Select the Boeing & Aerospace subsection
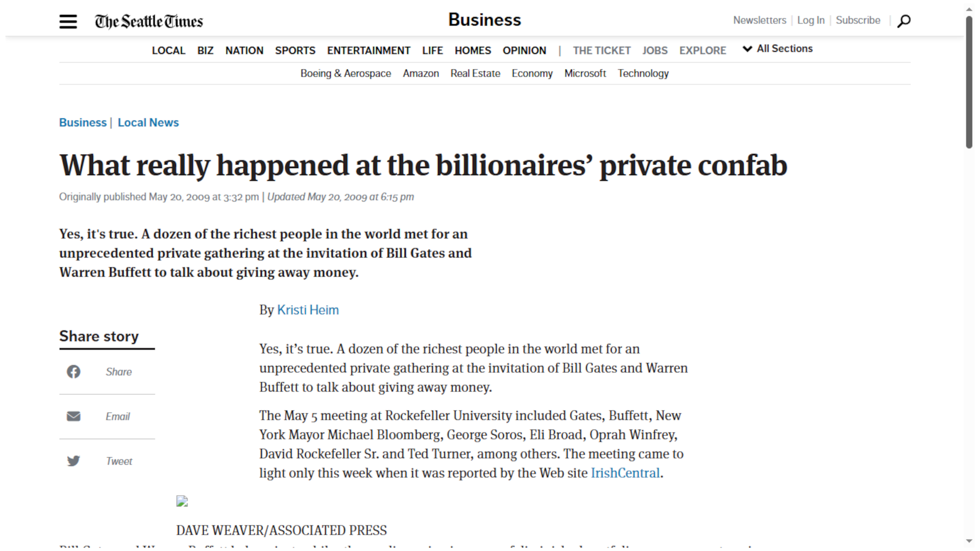Image resolution: width=980 pixels, height=551 pixels. point(346,73)
